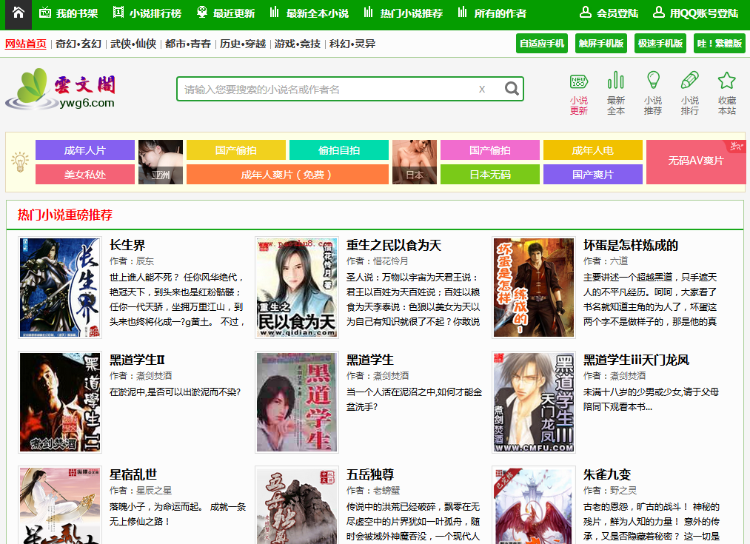Open 热门小说推荐 page

click(403, 13)
